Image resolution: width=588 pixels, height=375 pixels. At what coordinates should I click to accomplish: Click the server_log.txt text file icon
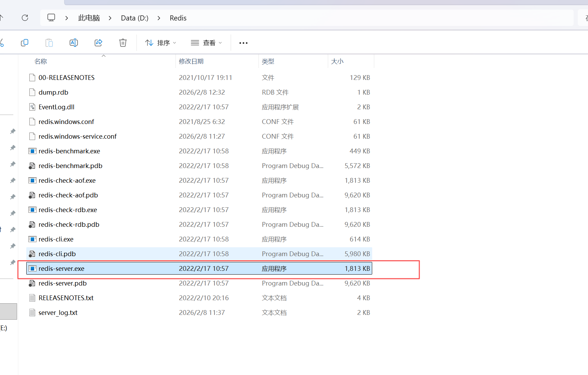32,312
